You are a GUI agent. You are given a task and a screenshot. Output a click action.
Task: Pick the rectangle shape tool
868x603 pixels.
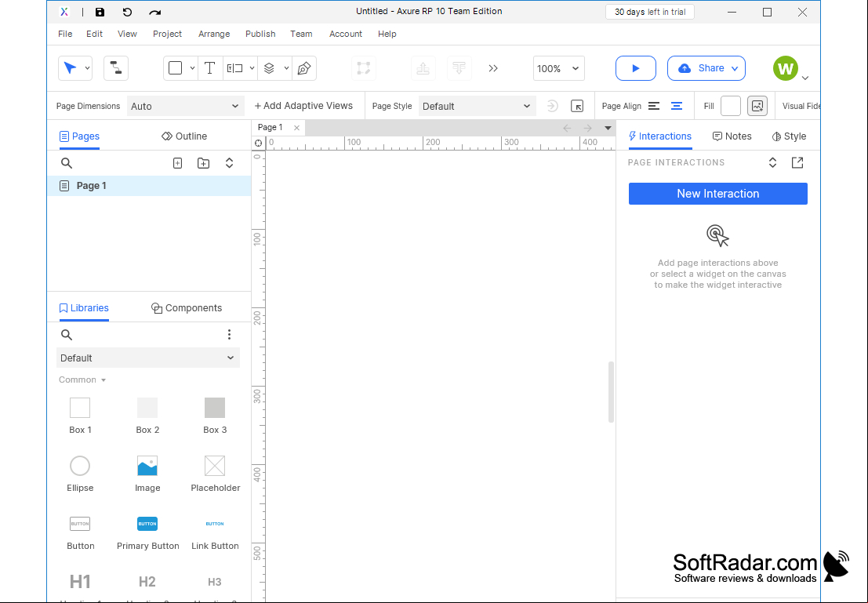175,68
